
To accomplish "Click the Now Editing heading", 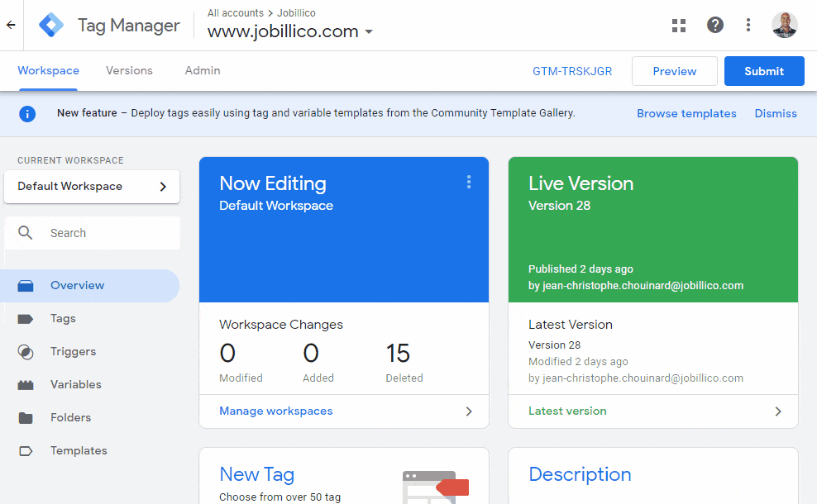I will tap(273, 183).
